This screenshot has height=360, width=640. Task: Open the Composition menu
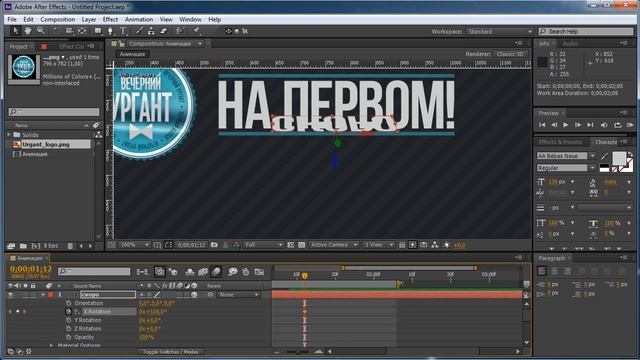58,19
